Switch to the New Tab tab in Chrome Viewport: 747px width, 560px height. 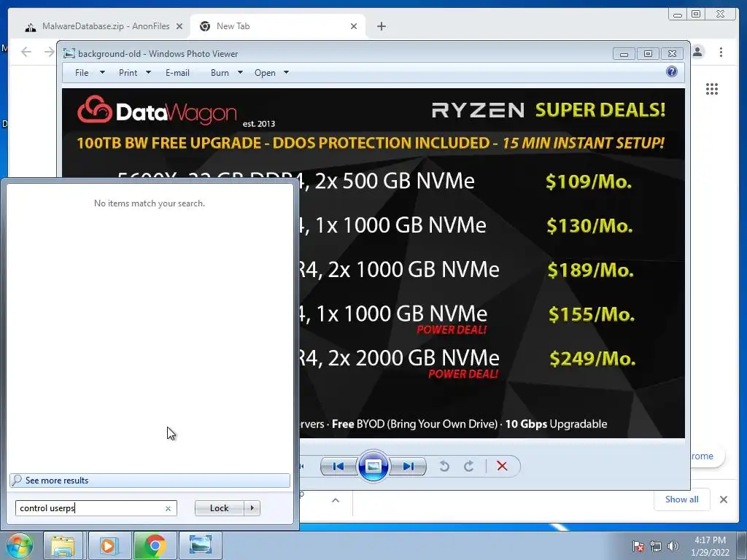pyautogui.click(x=276, y=26)
